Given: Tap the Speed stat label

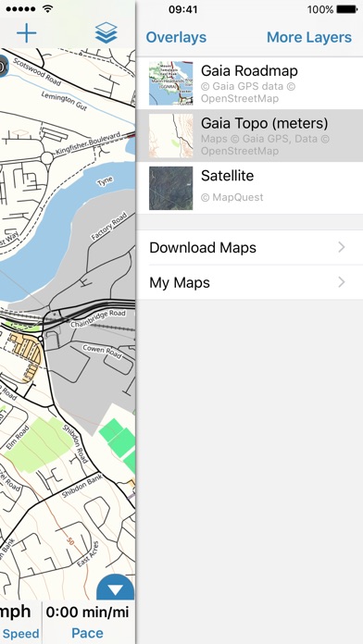Looking at the screenshot, I should (x=20, y=634).
